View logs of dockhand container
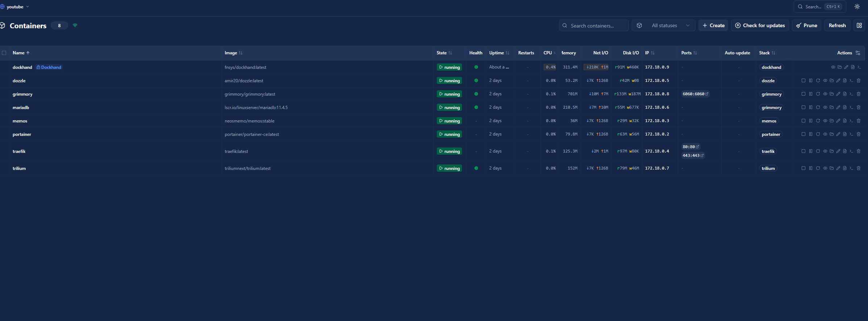 tap(853, 67)
